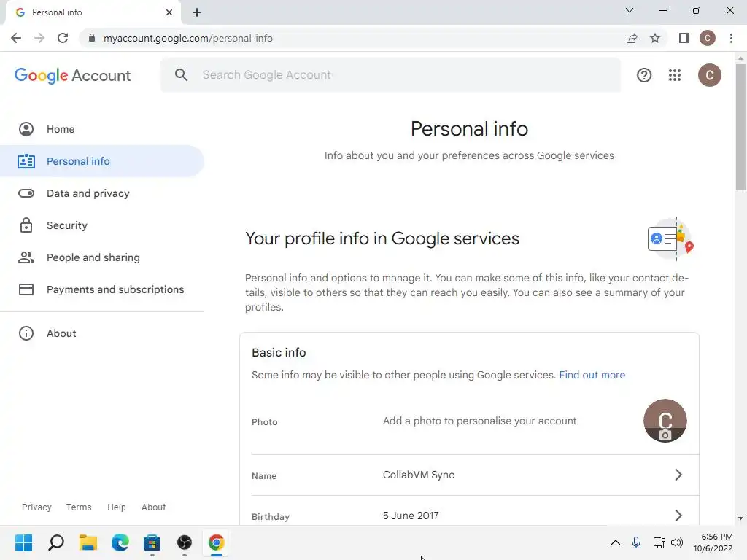Screen dimensions: 747x560
Task: Launch Microsoft Edge from taskbar
Action: point(120,542)
